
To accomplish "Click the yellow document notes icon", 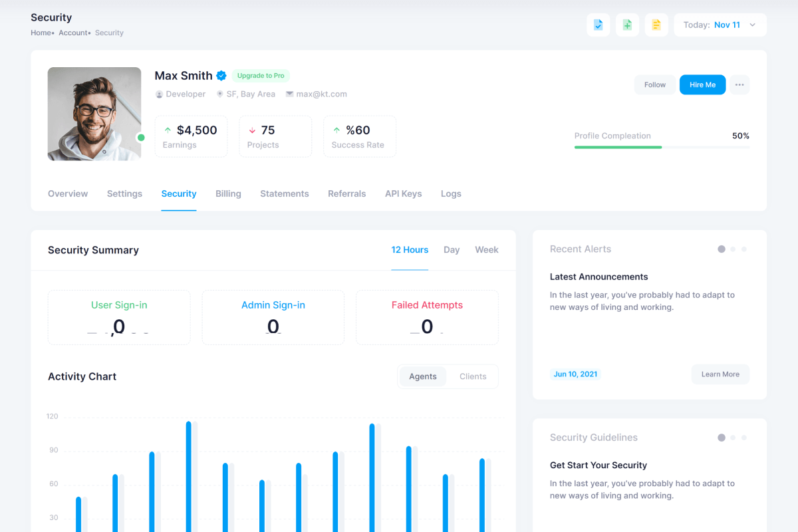I will click(656, 25).
